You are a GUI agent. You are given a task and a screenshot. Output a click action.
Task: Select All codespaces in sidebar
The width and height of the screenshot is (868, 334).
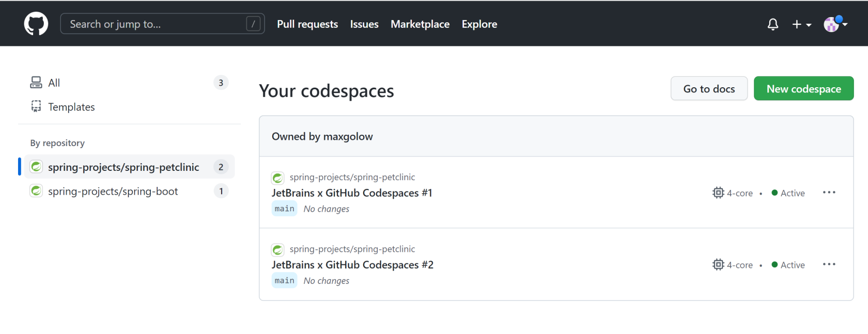(x=54, y=83)
